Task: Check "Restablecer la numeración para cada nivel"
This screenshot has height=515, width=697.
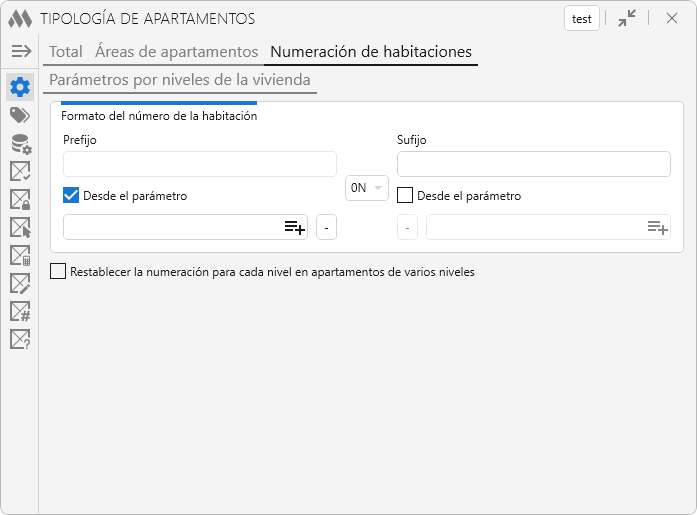Action: 58,271
